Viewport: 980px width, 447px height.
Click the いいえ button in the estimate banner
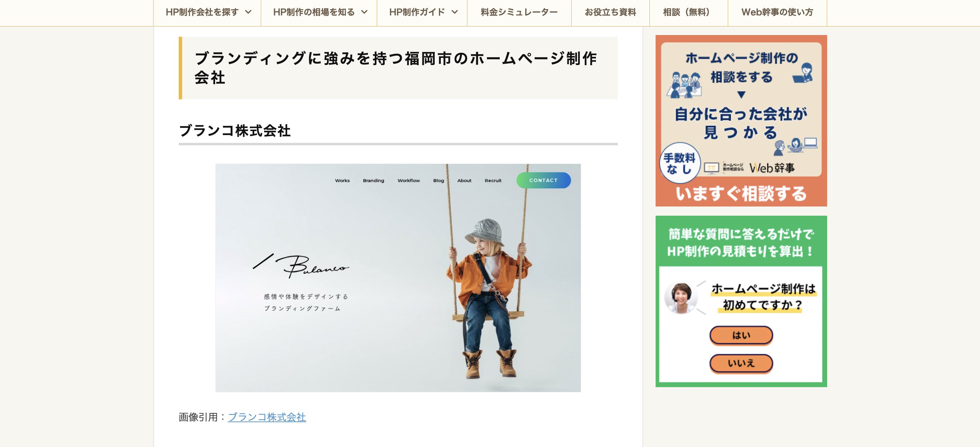[741, 363]
